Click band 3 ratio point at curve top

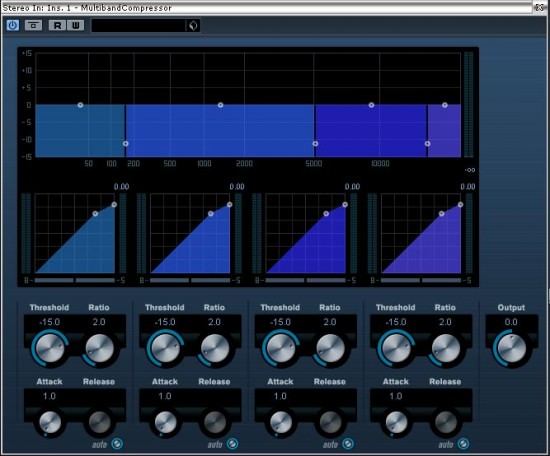(345, 204)
